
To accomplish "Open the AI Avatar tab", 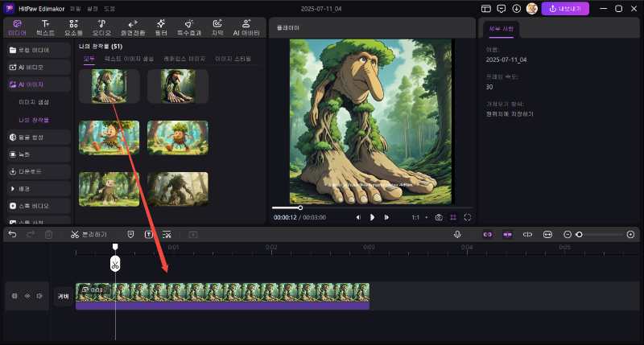I will tap(246, 28).
